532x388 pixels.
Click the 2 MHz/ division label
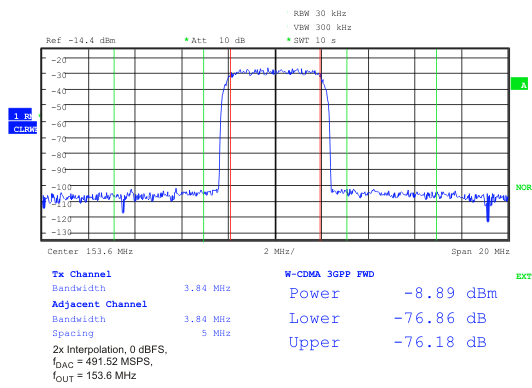[279, 251]
